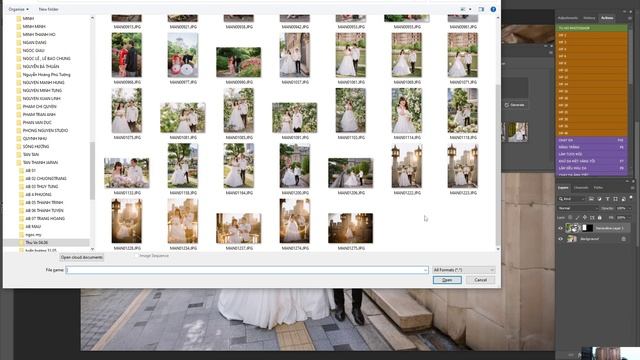Click the folder tree scrollbar up arrow
The width and height of the screenshot is (640, 360).
[92, 18]
